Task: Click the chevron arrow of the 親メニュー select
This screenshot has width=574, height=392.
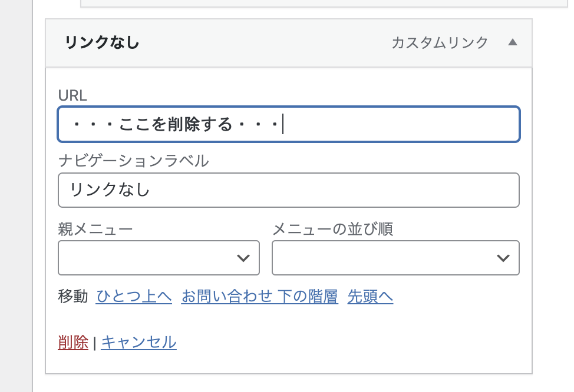Action: point(243,258)
